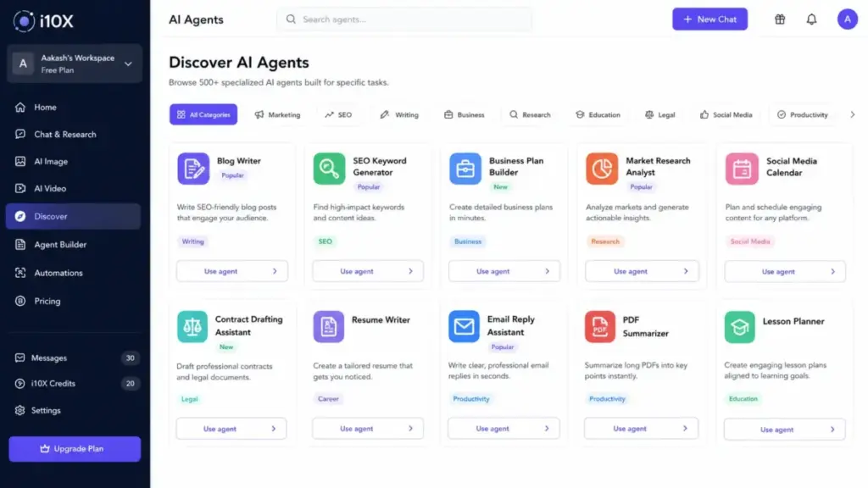Screen dimensions: 868x488
Task: Click the arrow on Market Research Analyst's Use agent
Action: (685, 271)
